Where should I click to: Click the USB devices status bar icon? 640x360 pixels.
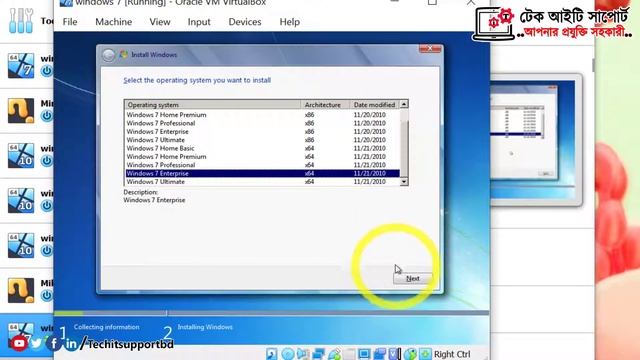334,354
